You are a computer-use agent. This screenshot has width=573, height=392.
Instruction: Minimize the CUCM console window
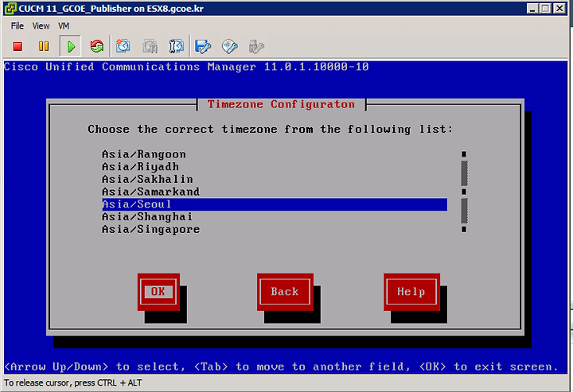point(532,9)
